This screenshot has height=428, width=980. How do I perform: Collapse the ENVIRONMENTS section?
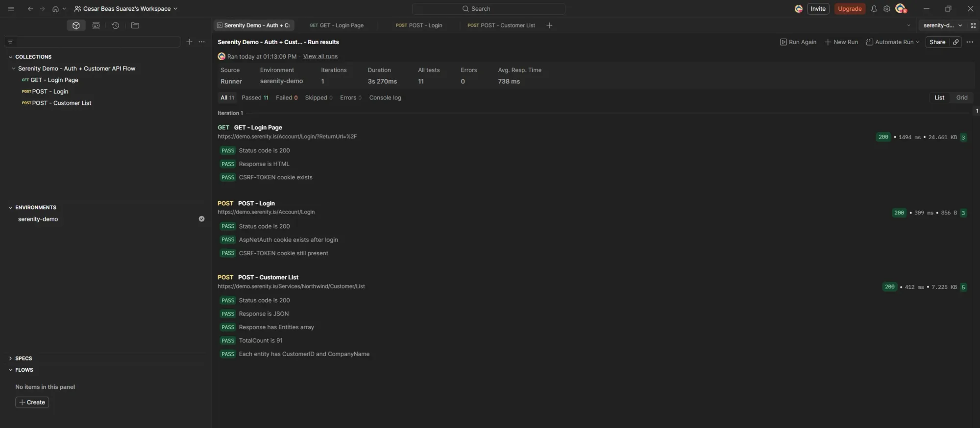tap(10, 208)
